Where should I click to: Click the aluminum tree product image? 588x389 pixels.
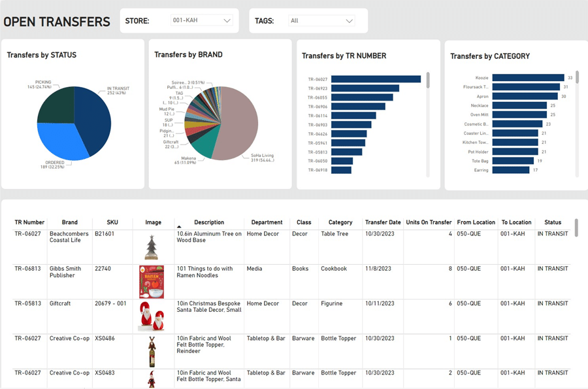152,247
